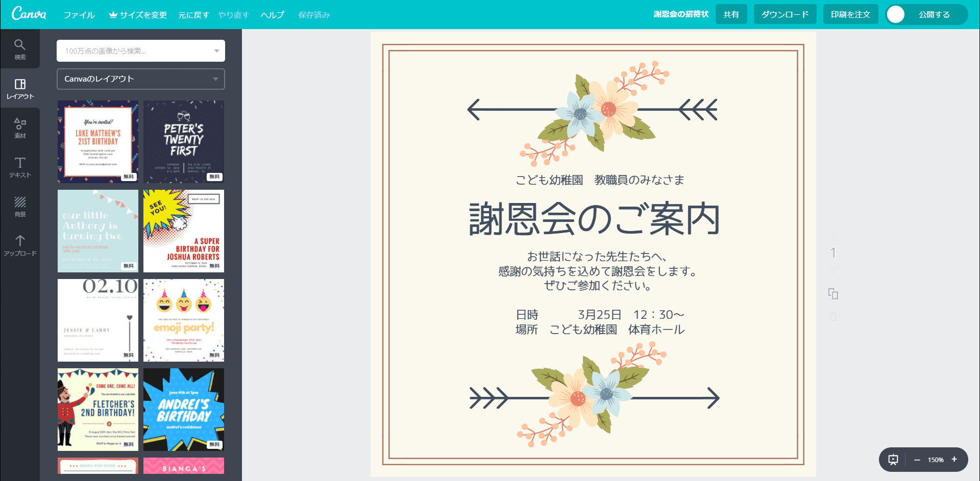Duplicate the page with the copy icon
The image size is (980, 481).
tap(833, 294)
